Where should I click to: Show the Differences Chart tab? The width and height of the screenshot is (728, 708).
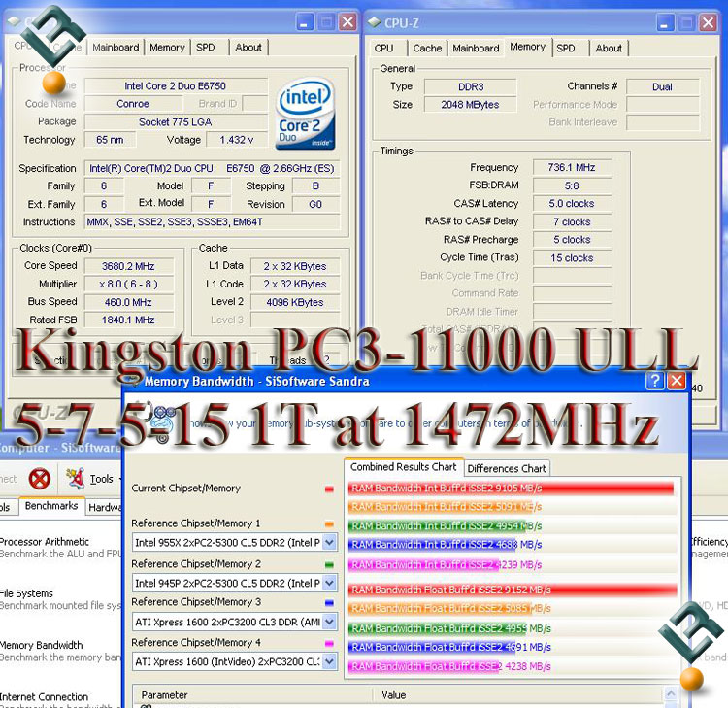point(507,469)
